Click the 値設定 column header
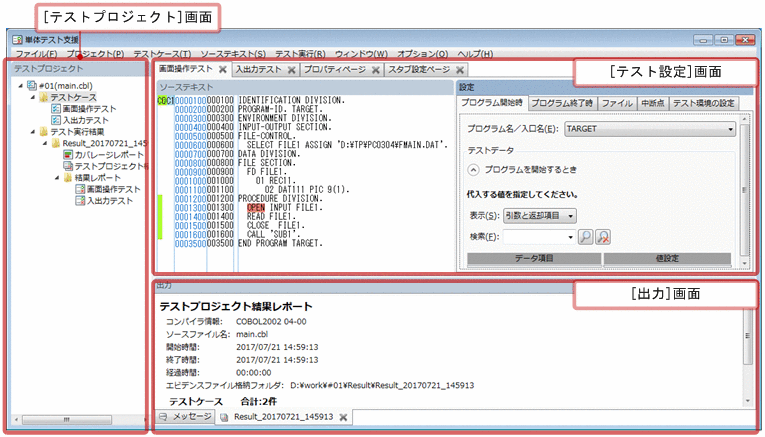 (x=667, y=259)
